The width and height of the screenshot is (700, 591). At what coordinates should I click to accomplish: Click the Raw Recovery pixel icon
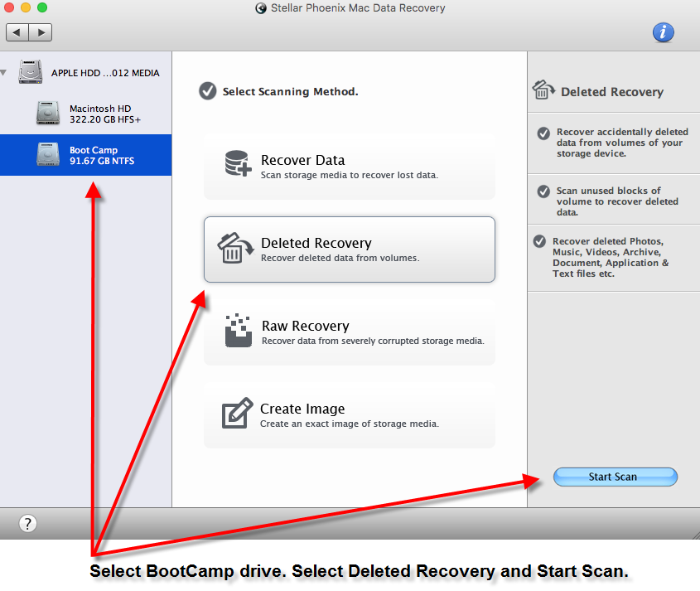point(238,331)
